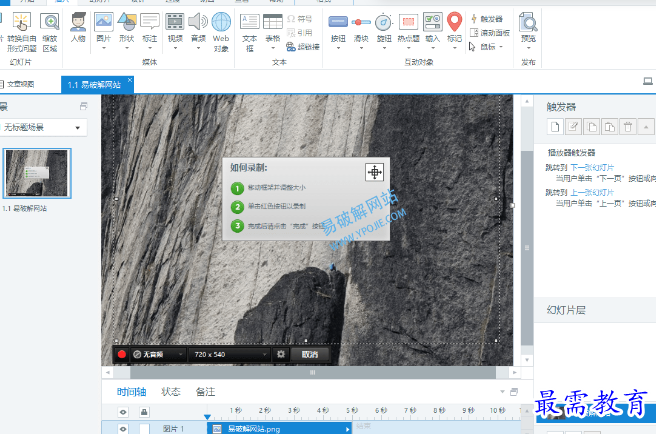
Task: Toggle the timeline lock column icon
Action: coord(144,412)
